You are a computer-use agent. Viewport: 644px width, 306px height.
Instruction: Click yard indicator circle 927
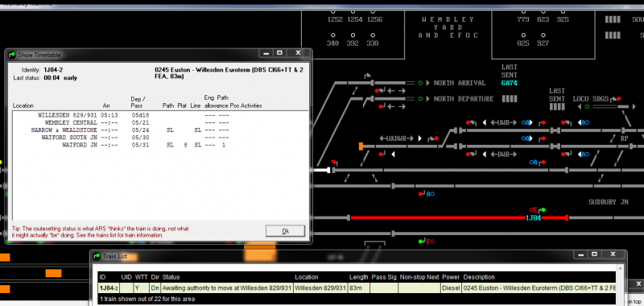(x=543, y=35)
